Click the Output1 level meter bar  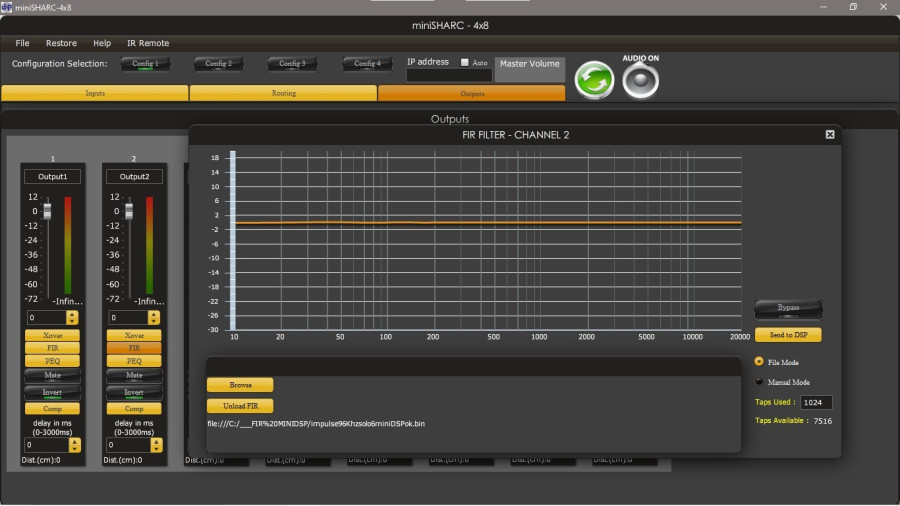point(68,245)
